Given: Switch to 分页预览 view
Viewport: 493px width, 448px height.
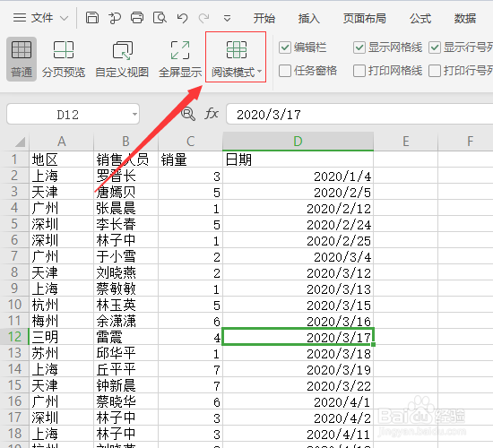Looking at the screenshot, I should (64, 59).
